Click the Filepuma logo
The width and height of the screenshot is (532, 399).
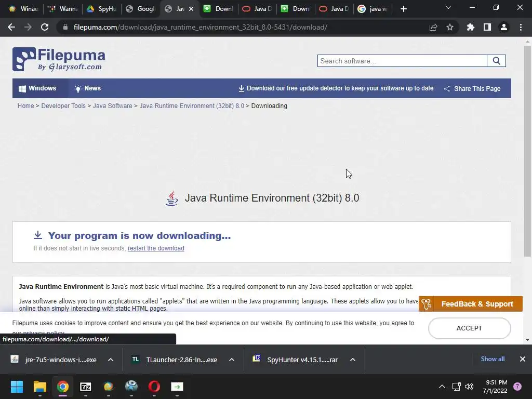(59, 59)
